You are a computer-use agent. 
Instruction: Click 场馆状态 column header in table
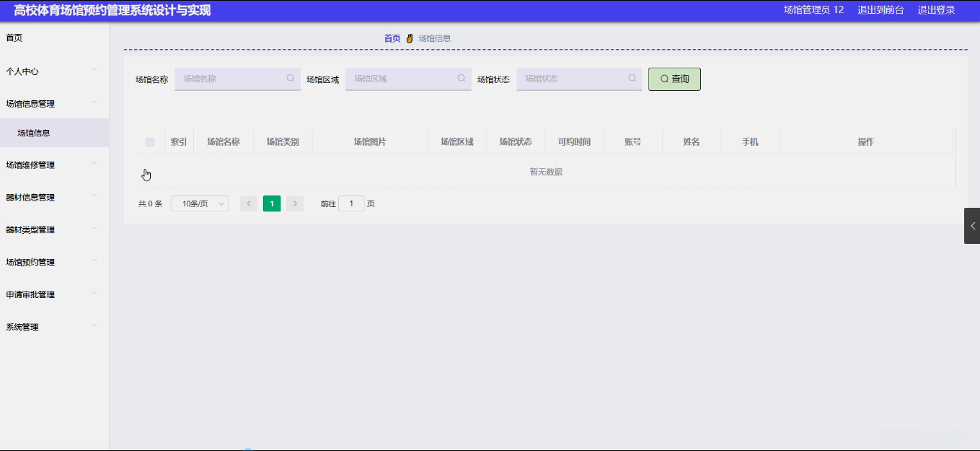[x=516, y=141]
